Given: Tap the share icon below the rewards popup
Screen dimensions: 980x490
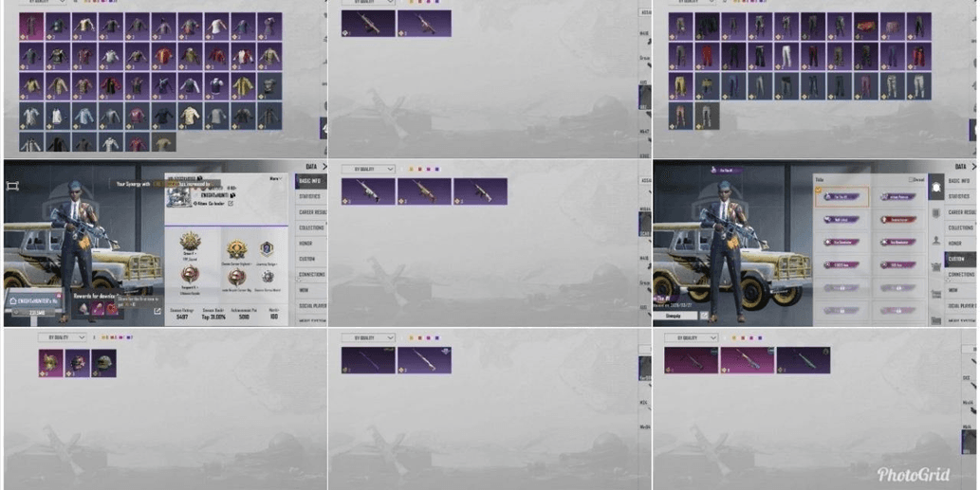Looking at the screenshot, I should click(157, 310).
